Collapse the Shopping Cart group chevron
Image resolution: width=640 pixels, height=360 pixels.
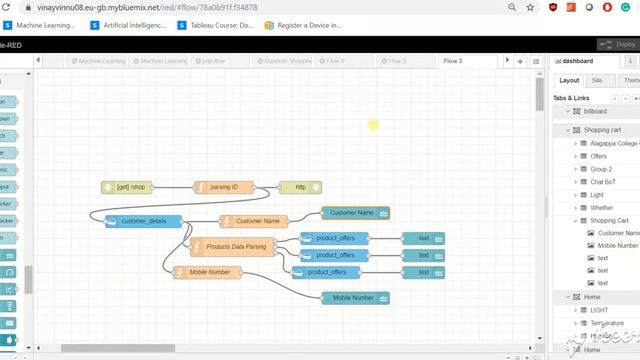(576, 221)
